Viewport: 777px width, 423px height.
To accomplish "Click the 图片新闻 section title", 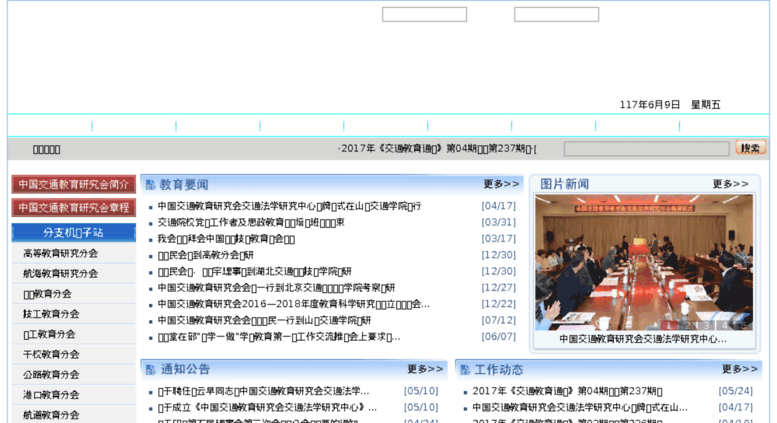I will click(564, 184).
